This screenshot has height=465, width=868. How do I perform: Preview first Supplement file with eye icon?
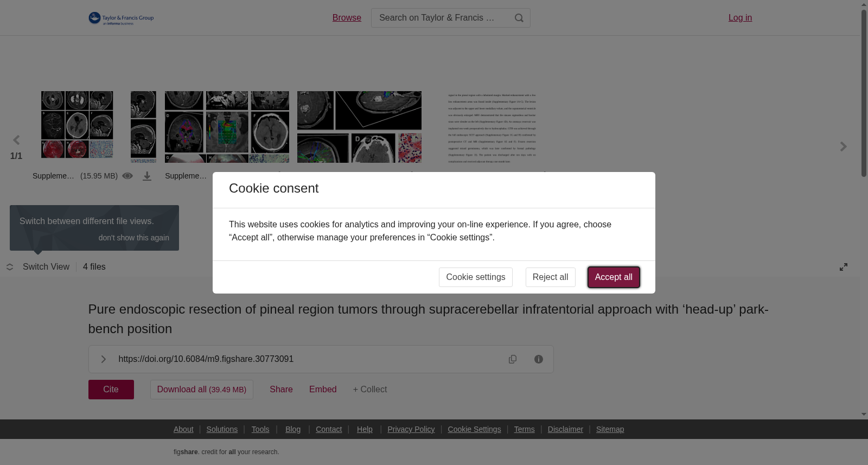127,176
